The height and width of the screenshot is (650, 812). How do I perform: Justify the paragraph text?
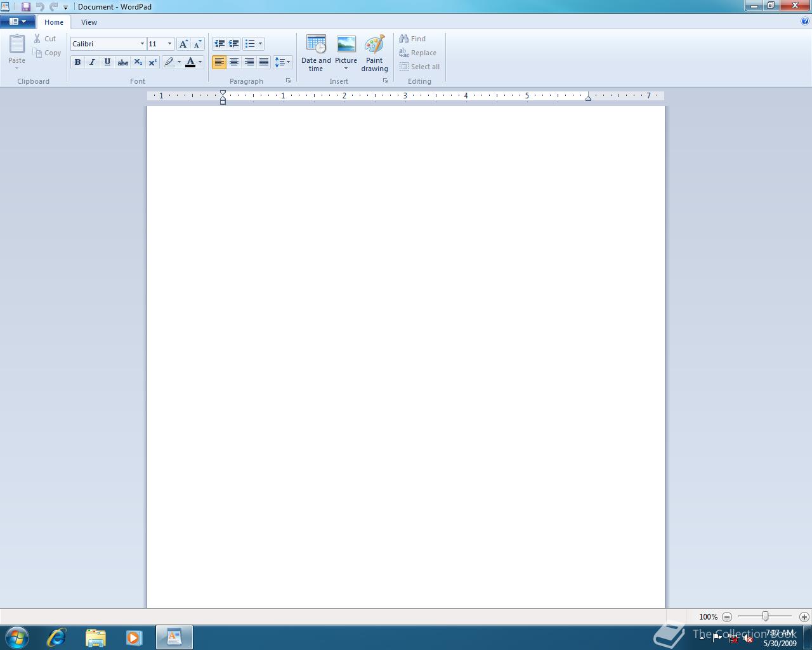click(264, 62)
